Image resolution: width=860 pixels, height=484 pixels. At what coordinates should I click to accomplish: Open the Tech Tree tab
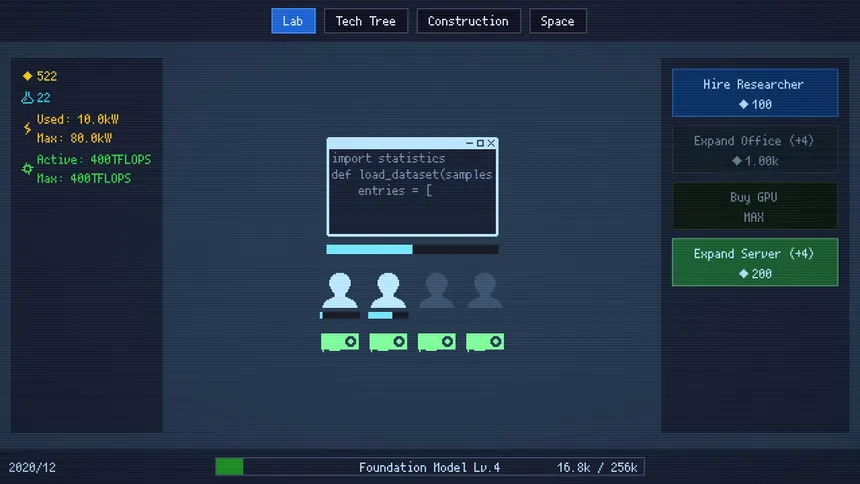366,21
